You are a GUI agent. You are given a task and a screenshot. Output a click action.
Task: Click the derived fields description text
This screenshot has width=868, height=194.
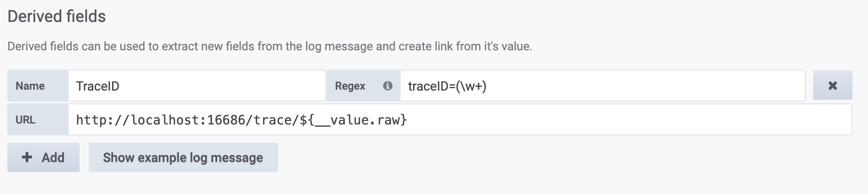coord(270,46)
